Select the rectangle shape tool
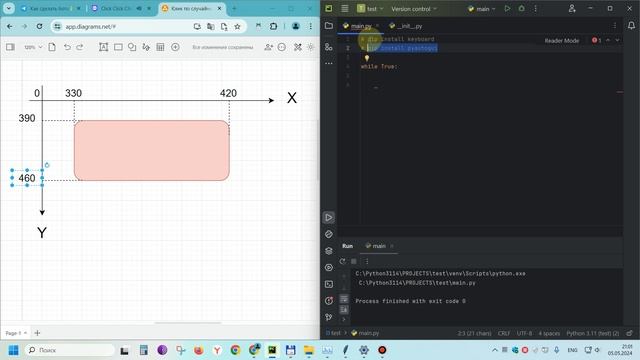 118,47
